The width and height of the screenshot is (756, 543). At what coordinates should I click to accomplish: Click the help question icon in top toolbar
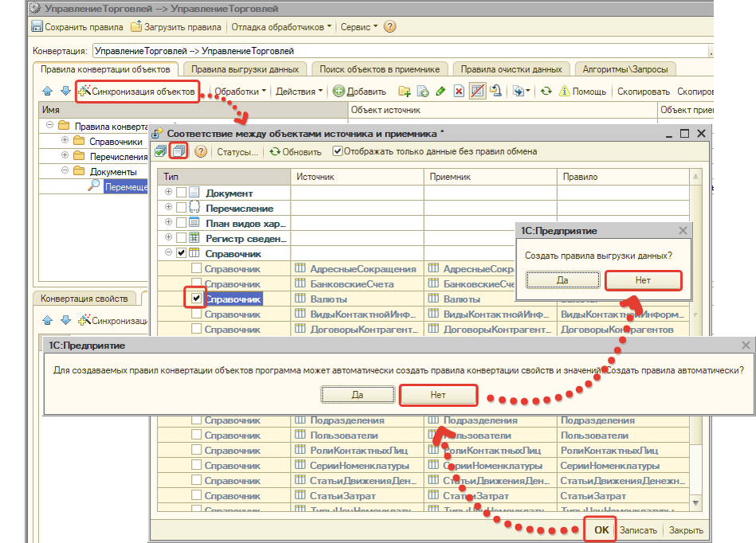390,26
